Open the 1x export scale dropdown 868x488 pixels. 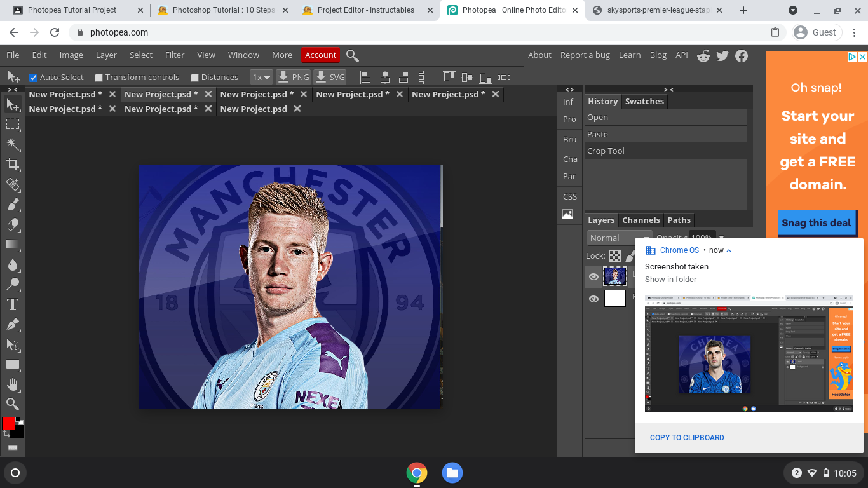[x=261, y=77]
